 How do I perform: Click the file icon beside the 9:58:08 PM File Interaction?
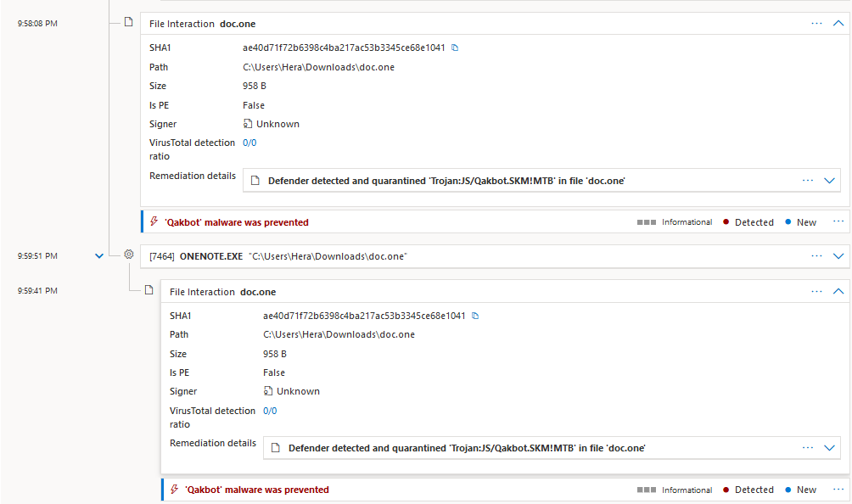[x=129, y=22]
